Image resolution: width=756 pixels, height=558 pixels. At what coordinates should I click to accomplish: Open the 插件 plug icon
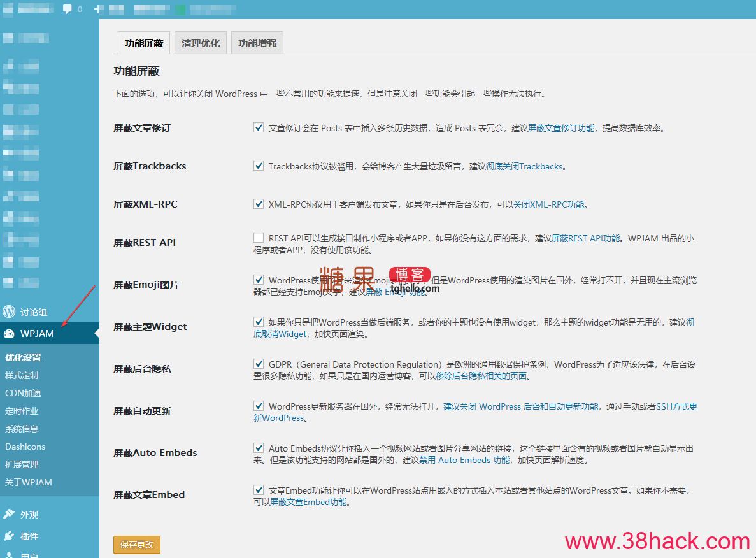[9, 536]
